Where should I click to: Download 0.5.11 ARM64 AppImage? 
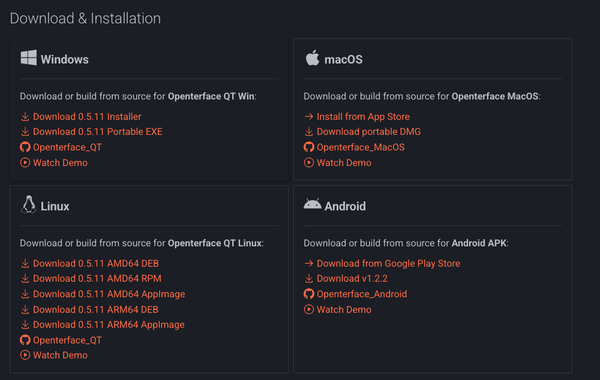(109, 325)
